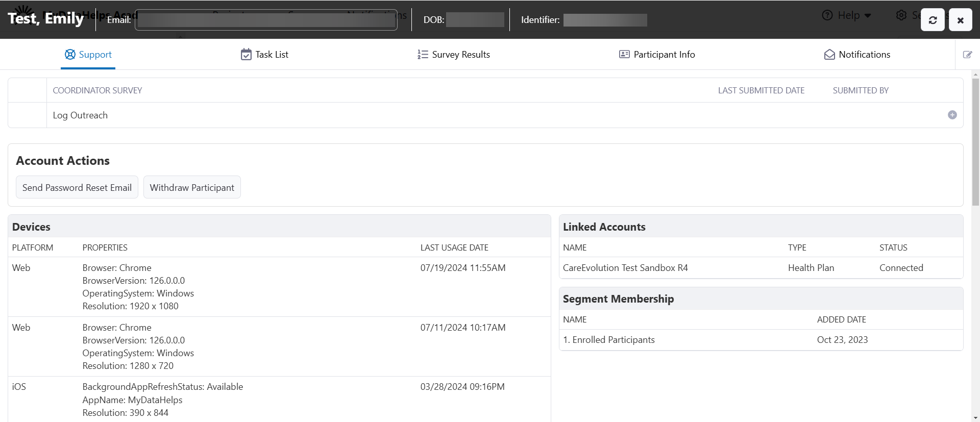Open the Log Outreach survey row

[485, 115]
